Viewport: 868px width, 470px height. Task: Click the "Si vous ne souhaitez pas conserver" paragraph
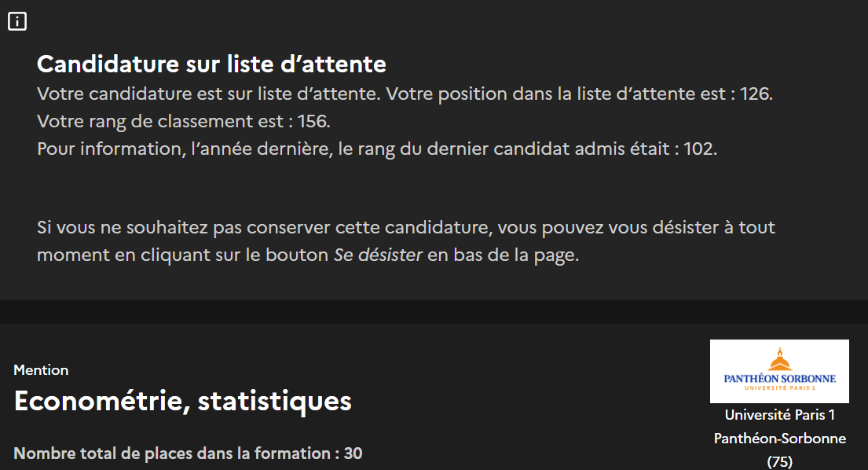[405, 228]
